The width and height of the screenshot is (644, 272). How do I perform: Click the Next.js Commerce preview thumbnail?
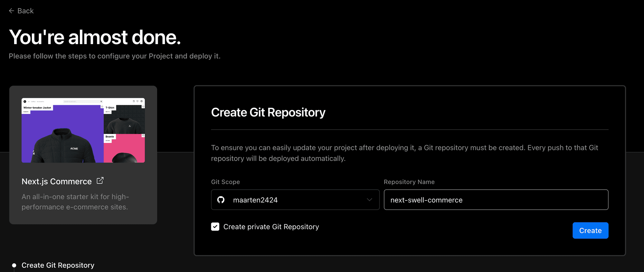pyautogui.click(x=83, y=130)
